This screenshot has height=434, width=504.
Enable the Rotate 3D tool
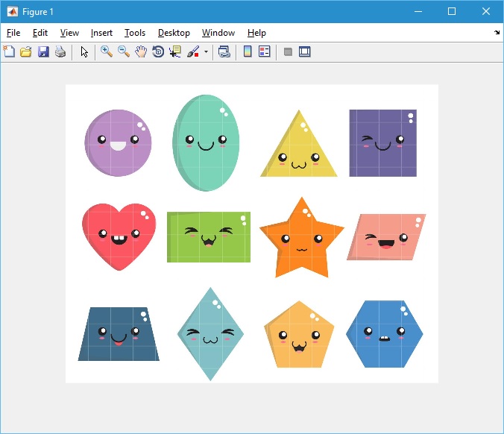(158, 51)
